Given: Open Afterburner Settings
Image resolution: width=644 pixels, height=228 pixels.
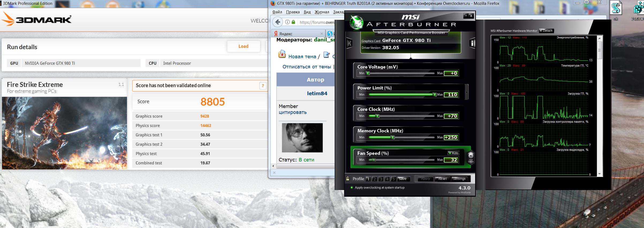Looking at the screenshot, I should coord(459,179).
